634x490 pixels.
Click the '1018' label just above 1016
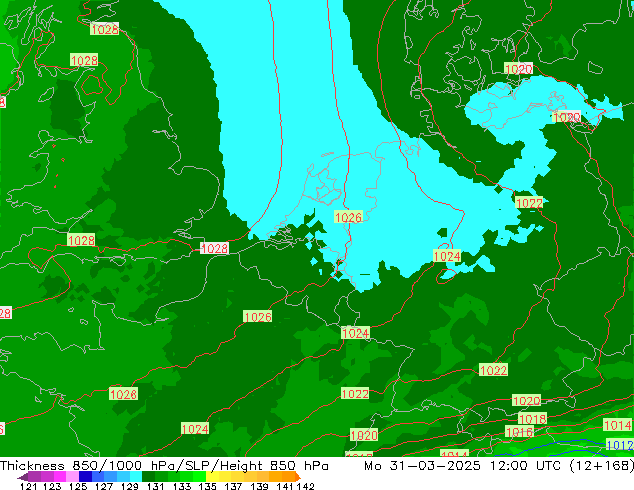coord(532,419)
